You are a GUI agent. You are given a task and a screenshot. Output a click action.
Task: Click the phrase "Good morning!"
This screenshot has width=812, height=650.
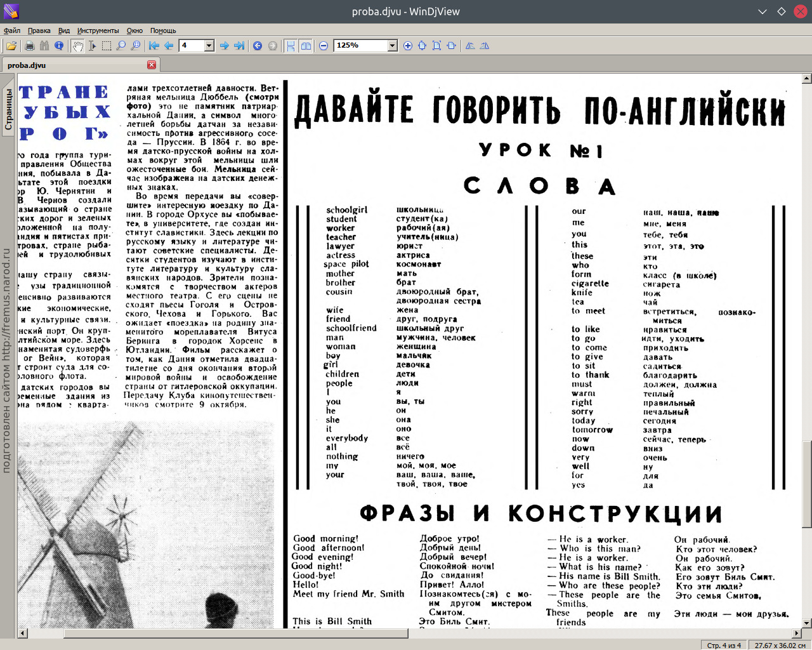tap(325, 538)
